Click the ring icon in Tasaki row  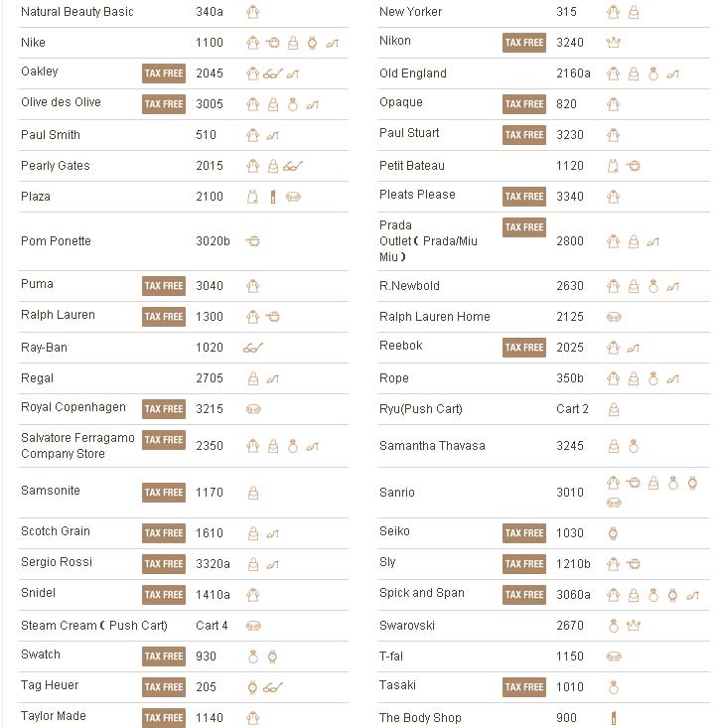pyautogui.click(x=613, y=687)
